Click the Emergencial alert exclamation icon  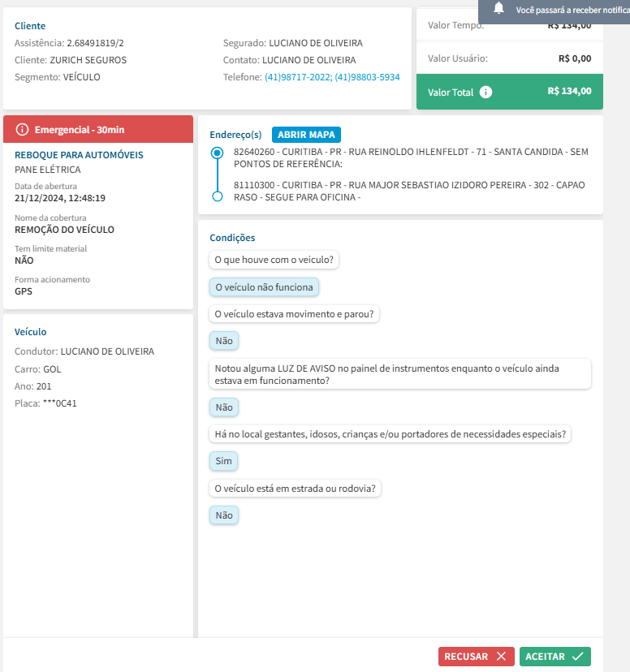22,130
